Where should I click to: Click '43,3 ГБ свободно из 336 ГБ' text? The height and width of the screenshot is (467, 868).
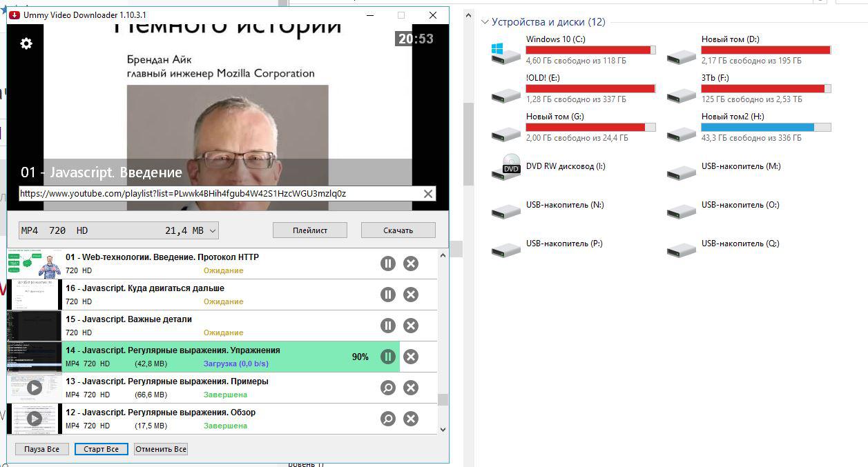click(751, 138)
